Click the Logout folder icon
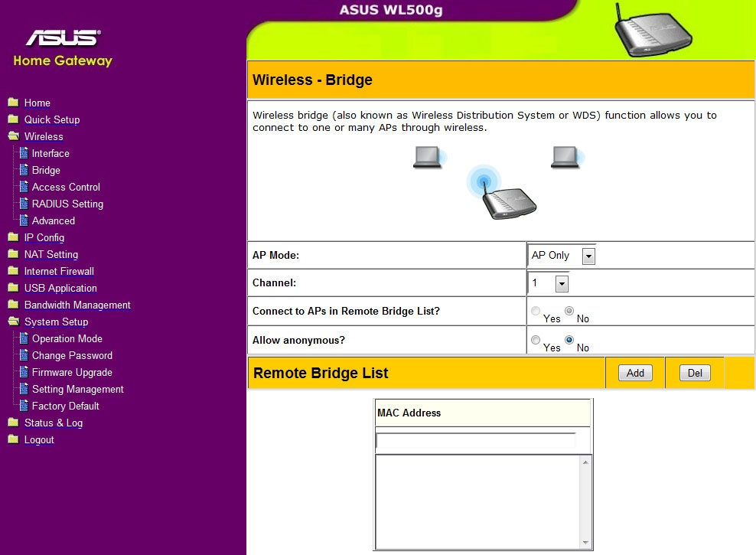The image size is (756, 555). pyautogui.click(x=13, y=439)
